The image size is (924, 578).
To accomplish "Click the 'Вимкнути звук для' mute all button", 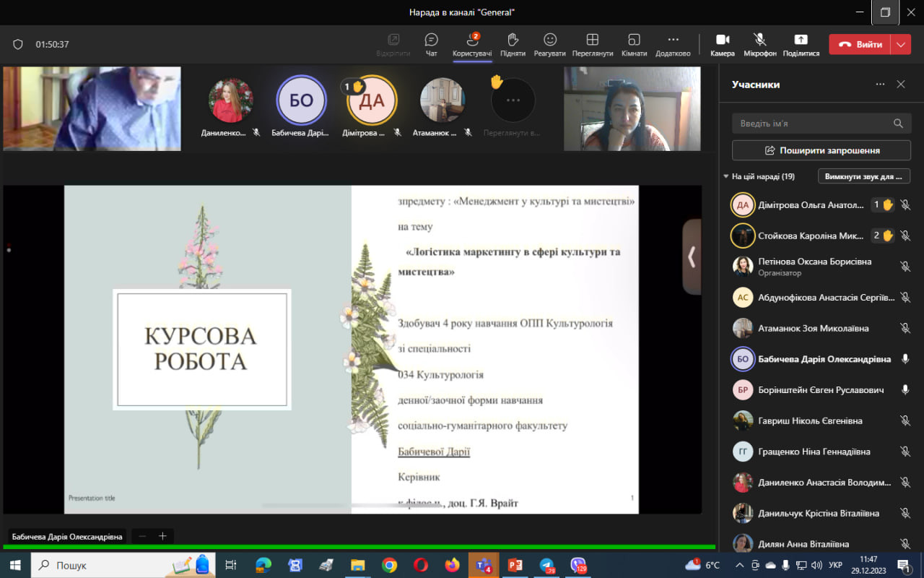I will pos(863,176).
